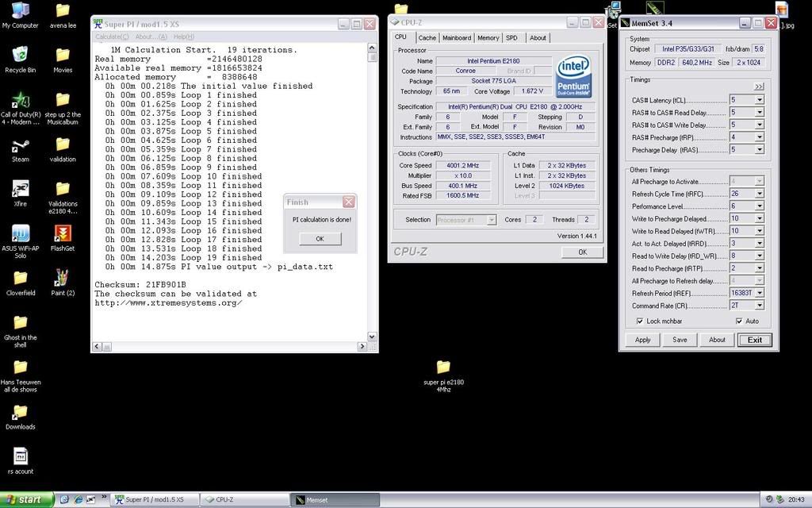Screen dimensions: 812x508
Task: Open the RAS# Precharge (tRP) dropdown
Action: click(759, 137)
